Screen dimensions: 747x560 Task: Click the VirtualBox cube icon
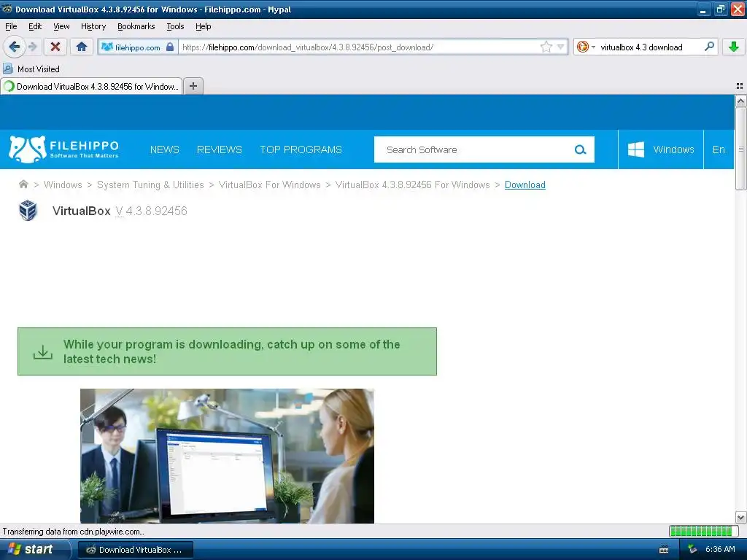28,211
